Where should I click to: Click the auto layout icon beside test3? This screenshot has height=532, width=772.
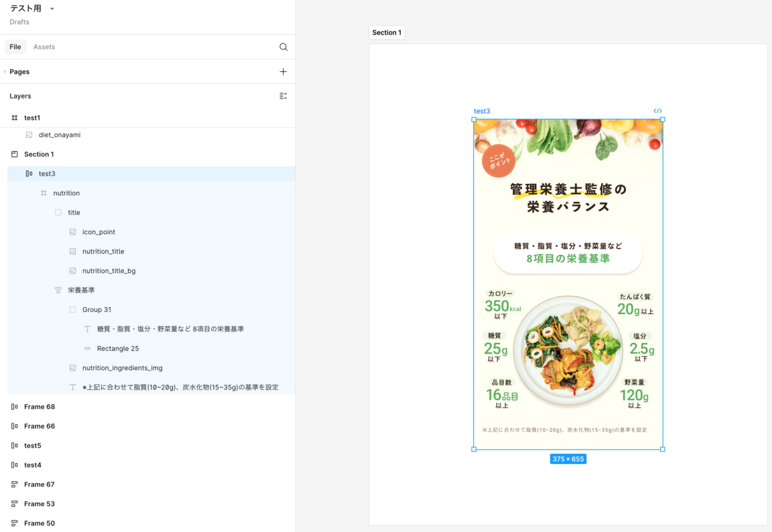[x=29, y=174]
